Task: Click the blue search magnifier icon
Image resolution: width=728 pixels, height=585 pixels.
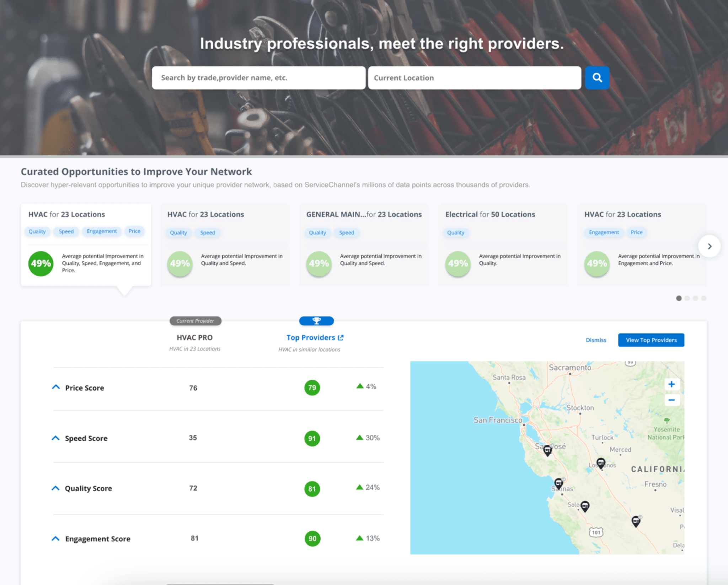Action: pyautogui.click(x=597, y=78)
